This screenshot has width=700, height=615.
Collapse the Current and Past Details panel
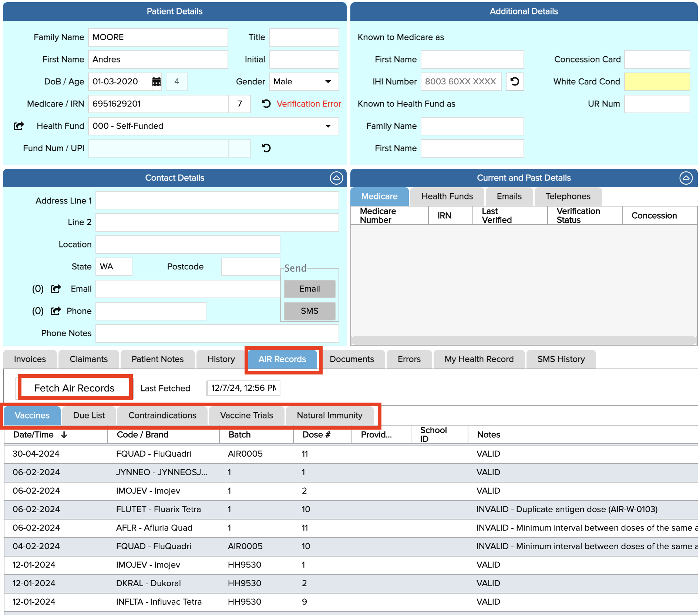pos(686,178)
